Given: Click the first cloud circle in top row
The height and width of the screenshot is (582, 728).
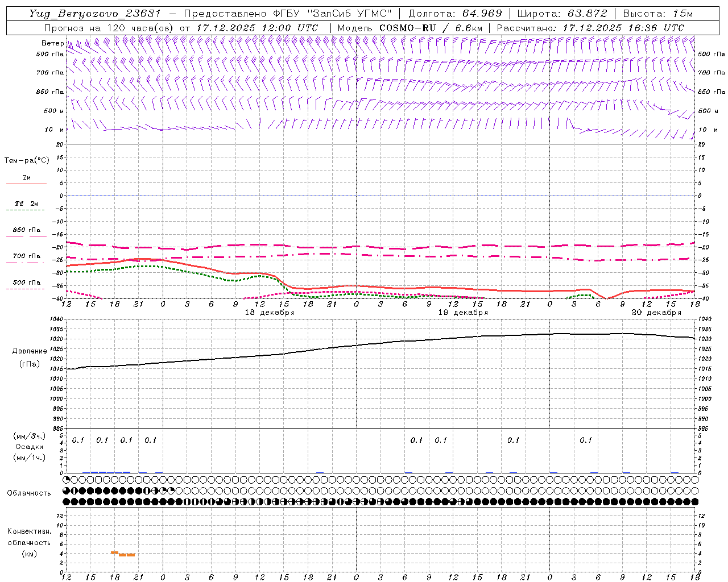Looking at the screenshot, I should (x=67, y=480).
